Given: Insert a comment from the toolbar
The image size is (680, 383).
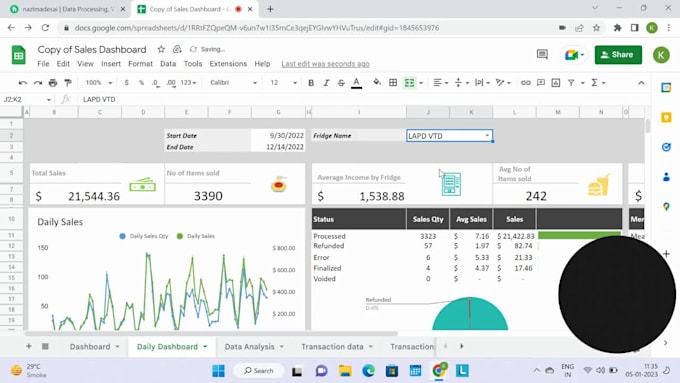Looking at the screenshot, I should (541, 82).
